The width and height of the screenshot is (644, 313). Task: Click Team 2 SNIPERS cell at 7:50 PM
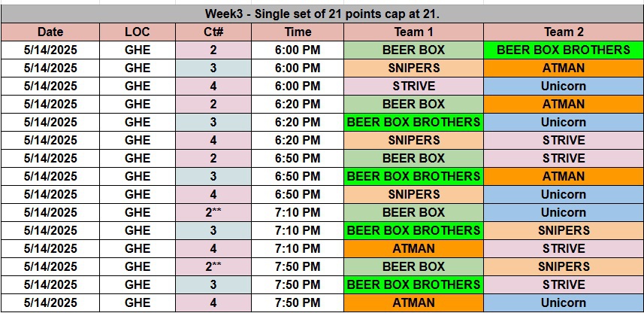pyautogui.click(x=563, y=267)
